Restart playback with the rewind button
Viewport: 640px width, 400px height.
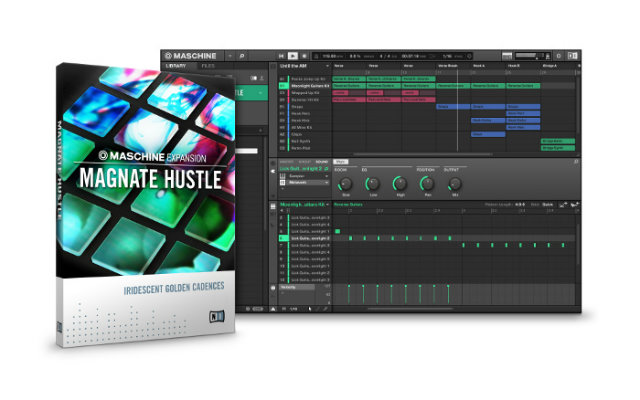pos(281,56)
